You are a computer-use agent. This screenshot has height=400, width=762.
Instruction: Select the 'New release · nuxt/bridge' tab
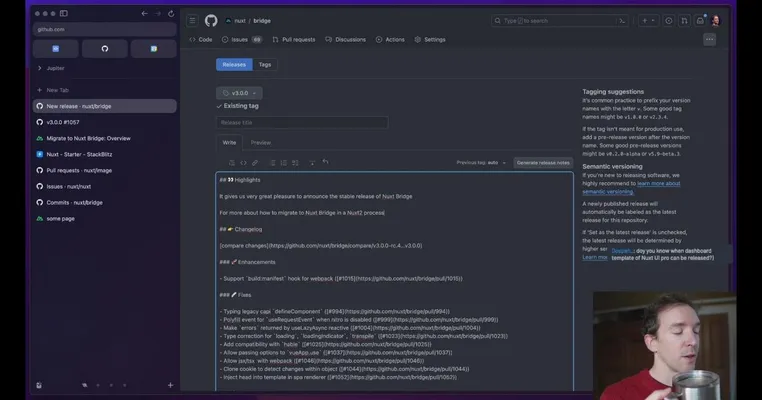point(104,106)
